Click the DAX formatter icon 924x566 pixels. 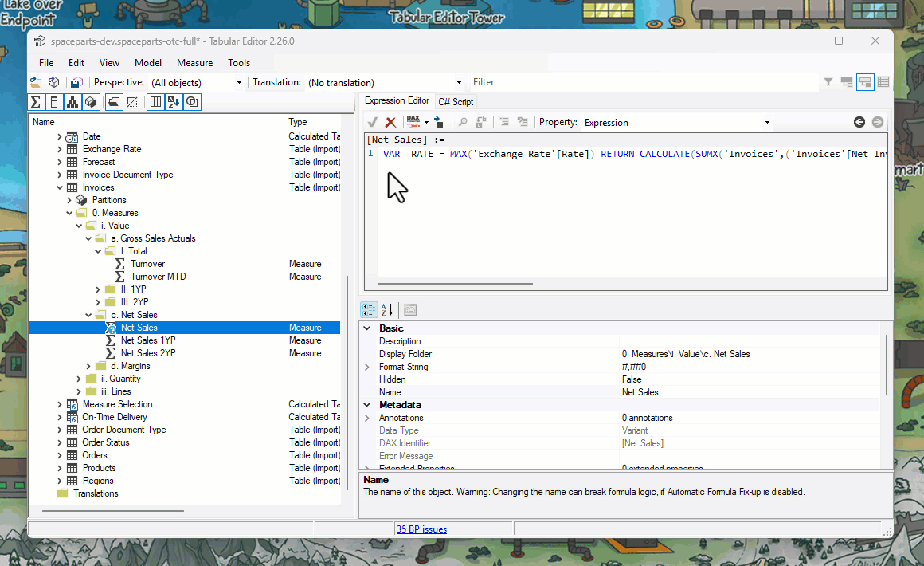click(x=414, y=122)
